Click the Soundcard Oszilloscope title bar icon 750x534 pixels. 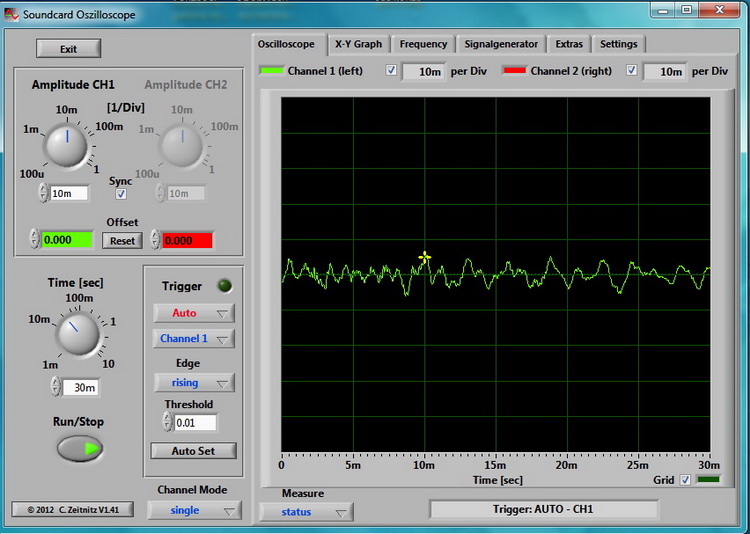click(12, 15)
